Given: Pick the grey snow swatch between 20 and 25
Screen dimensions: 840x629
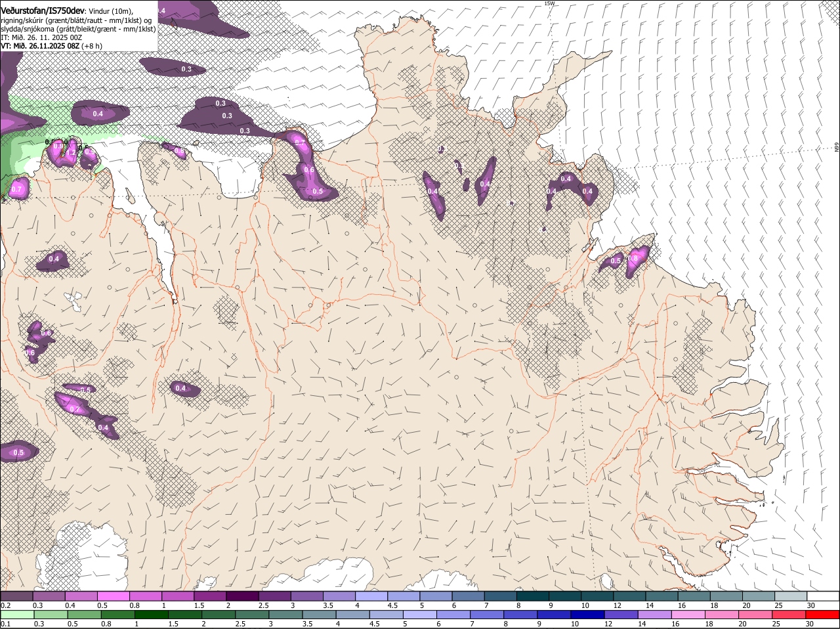Looking at the screenshot, I should 759,596.
